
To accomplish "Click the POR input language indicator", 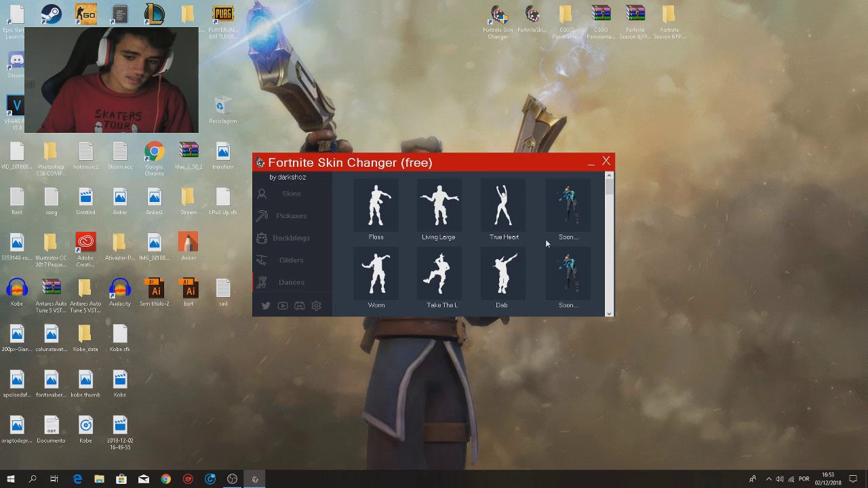I will 804,479.
